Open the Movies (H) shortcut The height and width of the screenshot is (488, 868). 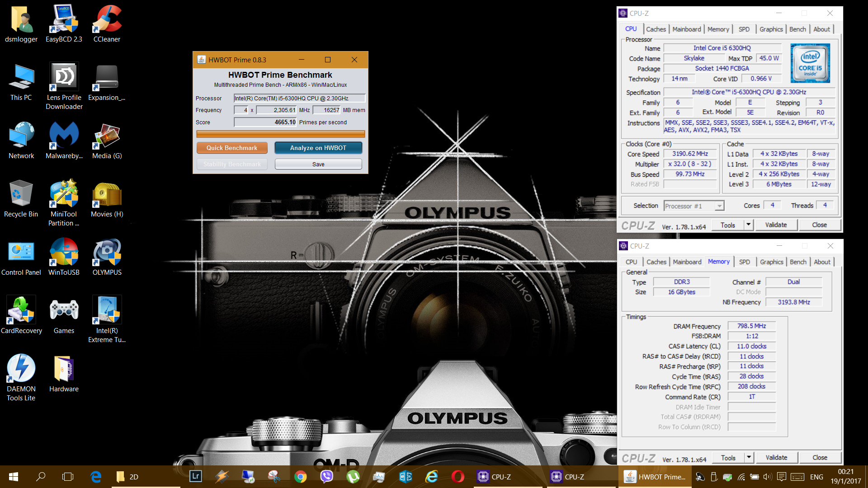pos(107,199)
